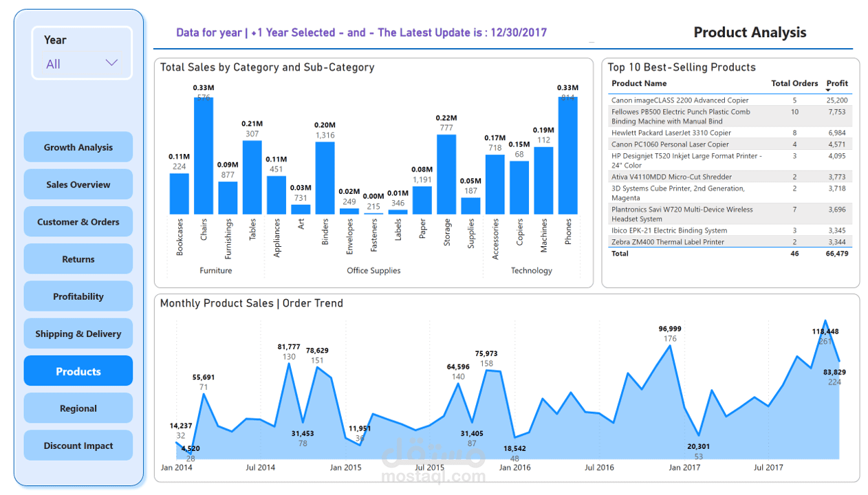Click the Chairs bar in sales chart

204,156
